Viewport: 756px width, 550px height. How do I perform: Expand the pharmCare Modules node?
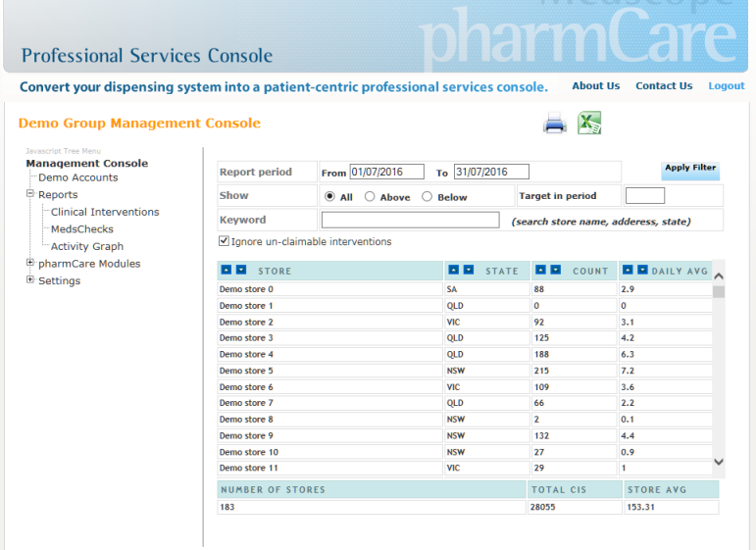(30, 263)
